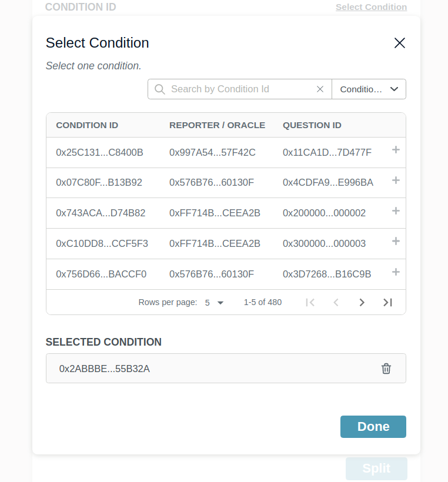Image resolution: width=448 pixels, height=482 pixels.
Task: Add condition 0xC10DD8...CCF5F3 with plus icon
Action: coord(396,242)
